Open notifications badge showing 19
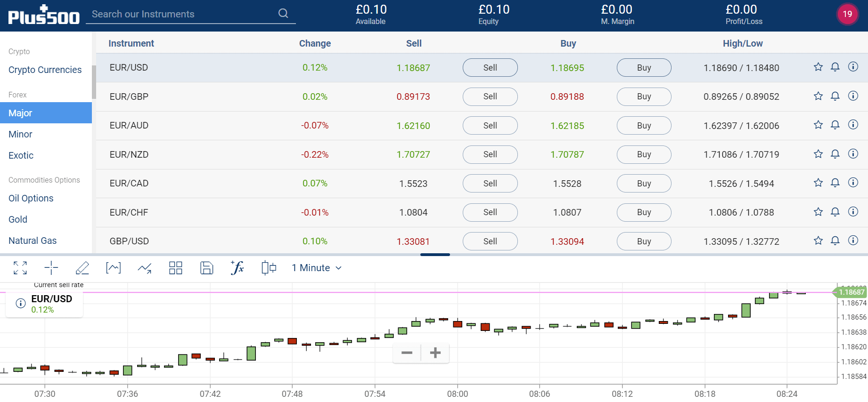This screenshot has width=868, height=402. tap(847, 14)
